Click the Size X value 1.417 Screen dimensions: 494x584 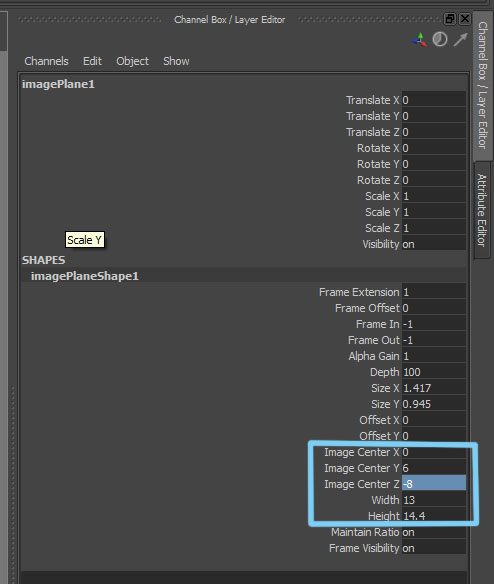[434, 388]
